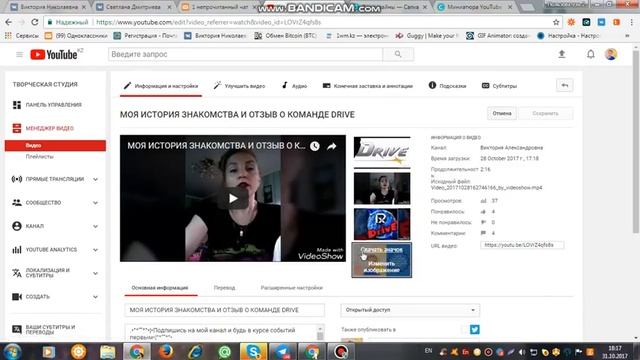Open the upload video arrow icon

coord(562,54)
